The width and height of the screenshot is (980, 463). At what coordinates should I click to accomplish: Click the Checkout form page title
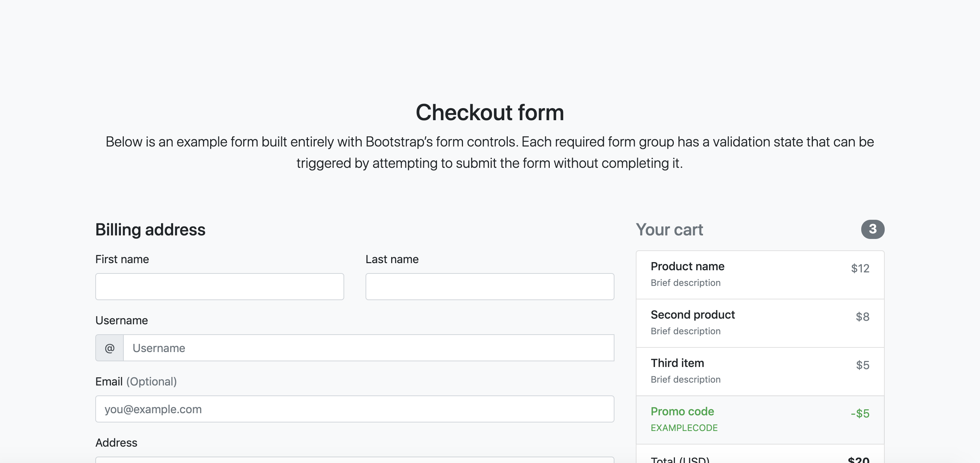[x=490, y=112]
